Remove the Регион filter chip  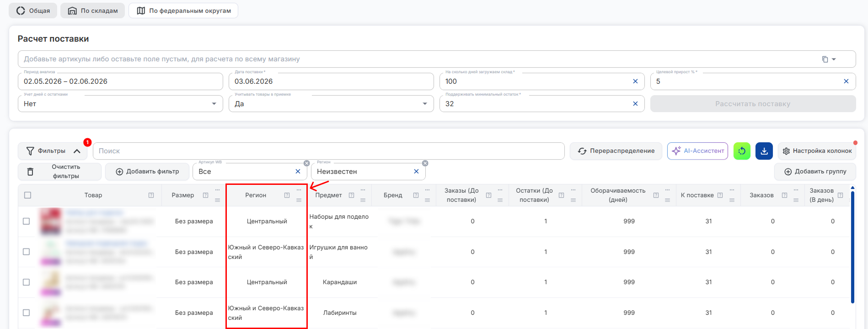pyautogui.click(x=425, y=163)
